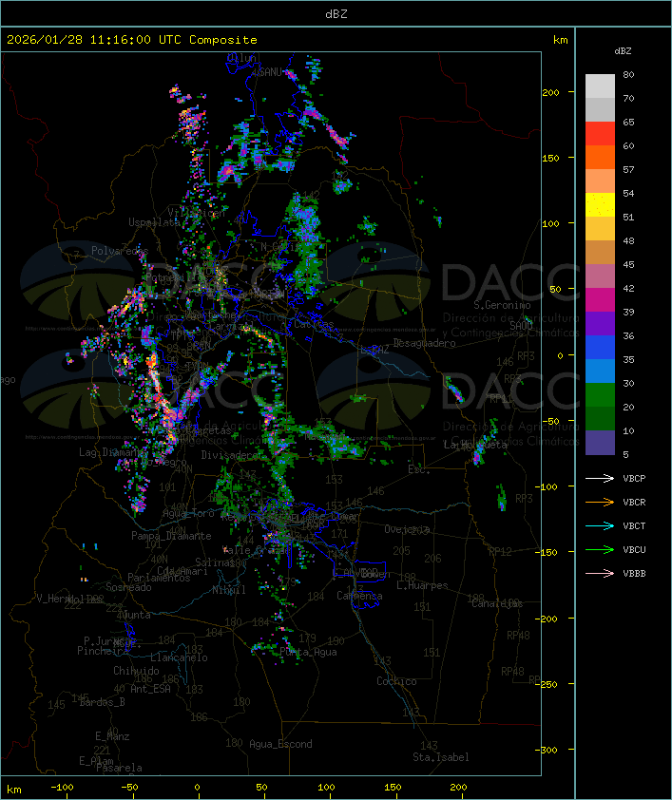The image size is (672, 800).
Task: Click the VBCR legend label
Action: coord(634,503)
